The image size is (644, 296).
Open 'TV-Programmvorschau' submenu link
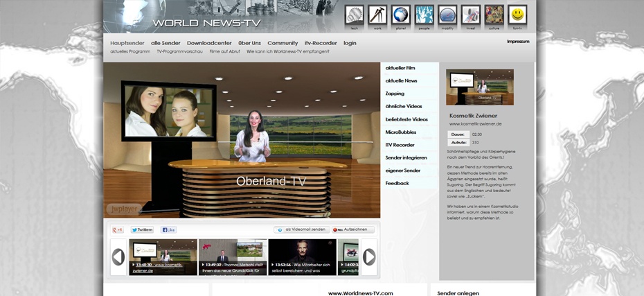click(x=180, y=52)
